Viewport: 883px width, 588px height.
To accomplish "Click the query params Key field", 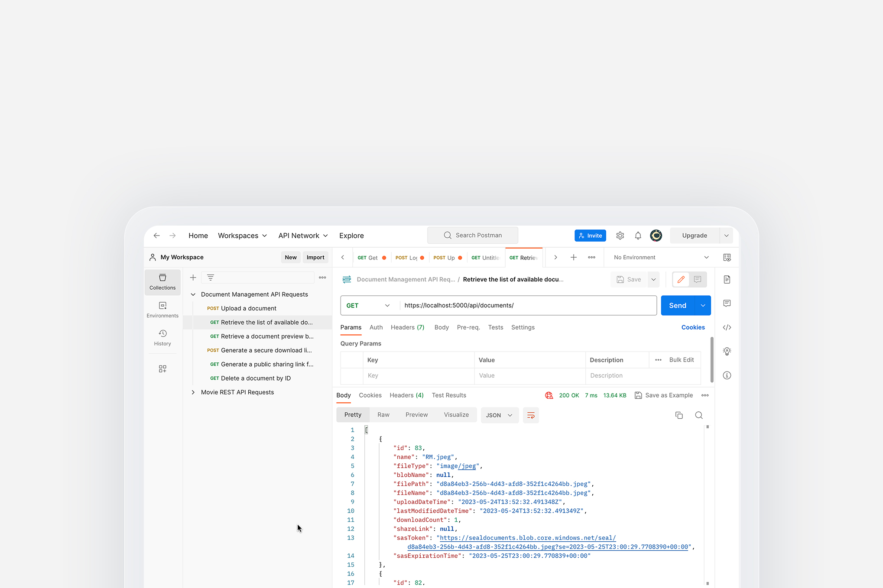I will click(x=419, y=375).
